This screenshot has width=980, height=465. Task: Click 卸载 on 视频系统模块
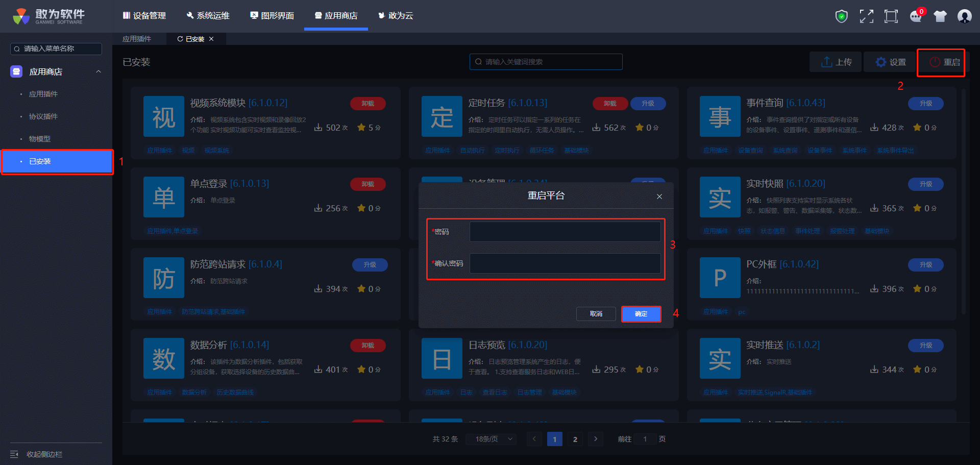pos(367,104)
